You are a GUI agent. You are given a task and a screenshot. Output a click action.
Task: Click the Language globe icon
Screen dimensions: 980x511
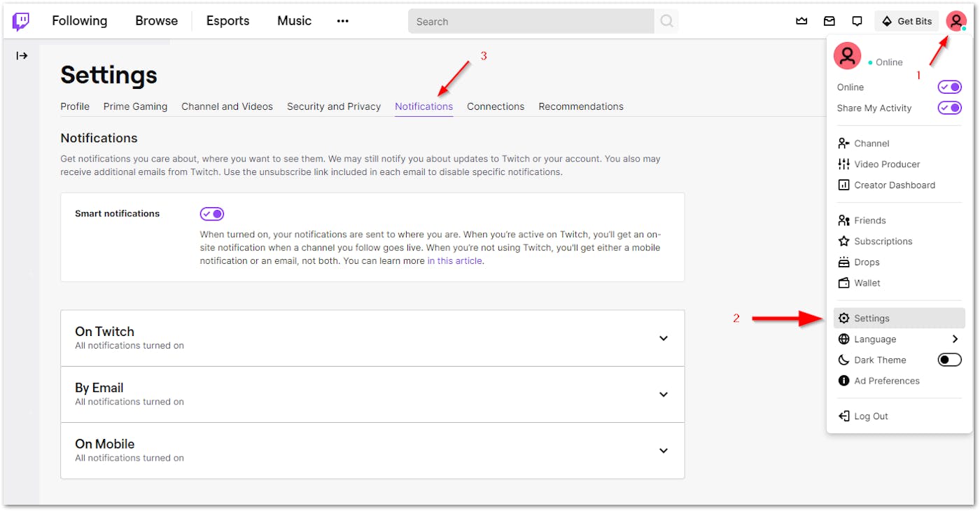click(843, 339)
